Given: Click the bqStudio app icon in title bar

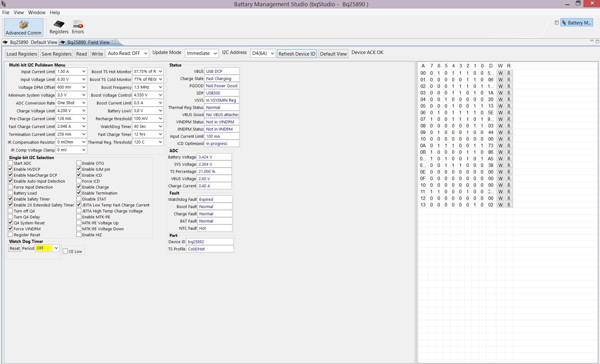Looking at the screenshot, I should (4, 4).
